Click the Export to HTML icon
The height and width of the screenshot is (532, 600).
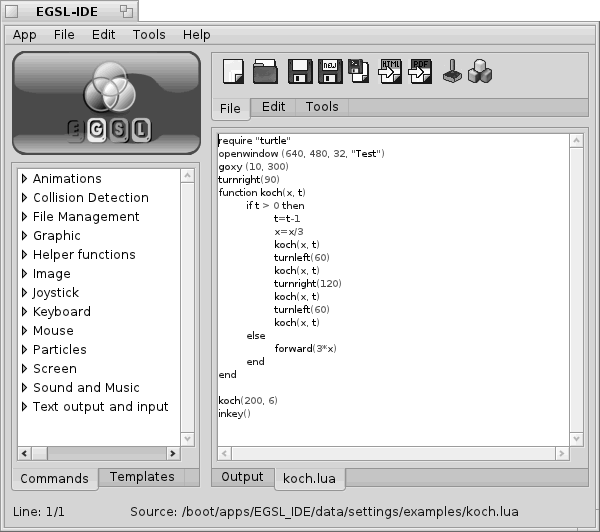click(x=391, y=72)
